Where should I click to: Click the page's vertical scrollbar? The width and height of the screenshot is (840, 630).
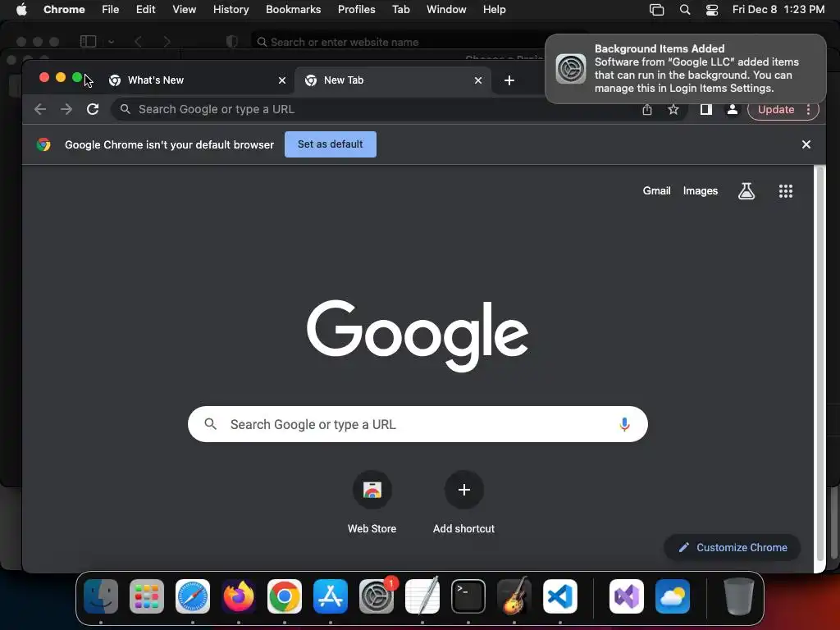(819, 364)
